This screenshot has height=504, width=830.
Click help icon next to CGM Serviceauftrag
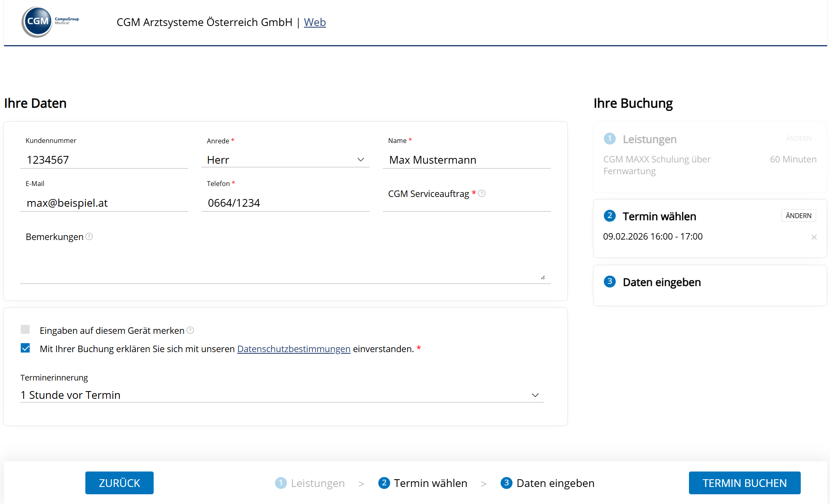pyautogui.click(x=482, y=193)
